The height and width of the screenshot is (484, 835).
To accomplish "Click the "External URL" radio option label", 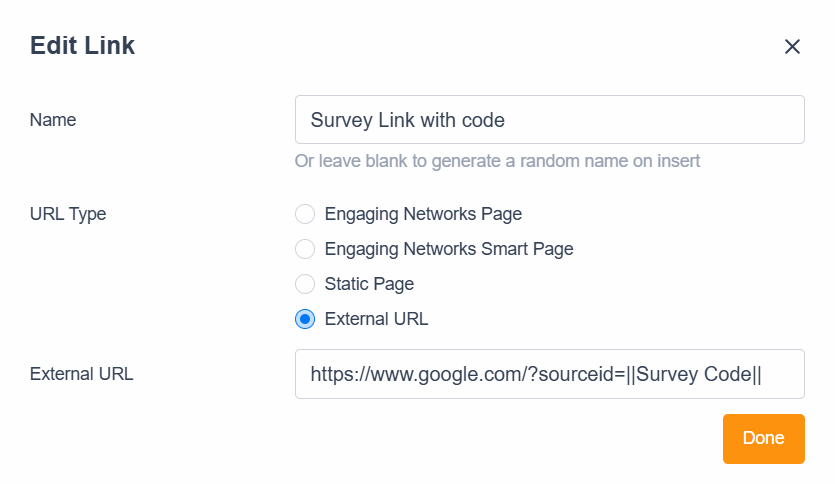I will tap(376, 319).
